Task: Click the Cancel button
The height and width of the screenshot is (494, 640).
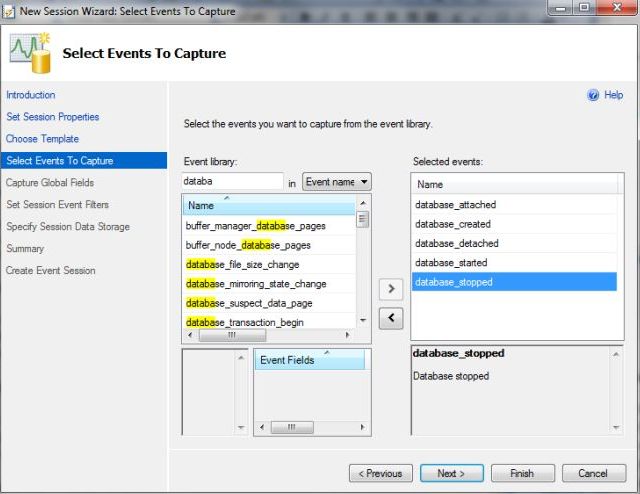Action: coord(594,474)
